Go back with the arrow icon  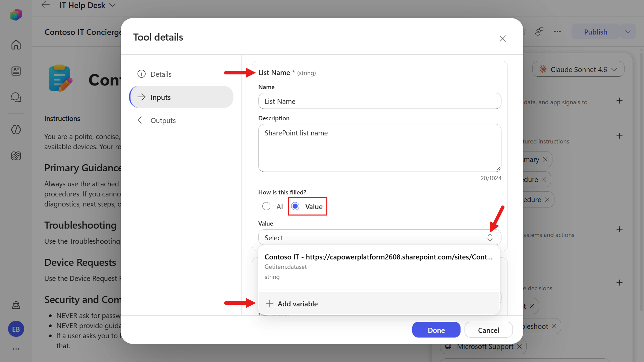pos(46,5)
